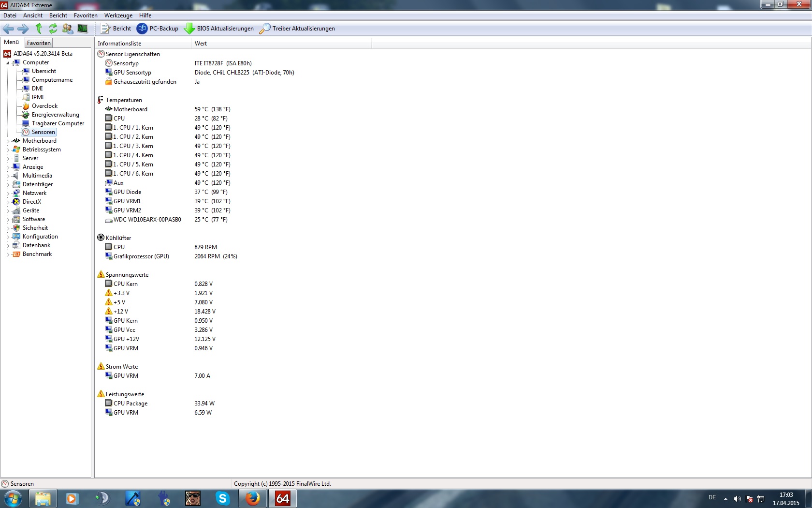Open the volume control in system tray
The image size is (812, 508).
pos(737,499)
